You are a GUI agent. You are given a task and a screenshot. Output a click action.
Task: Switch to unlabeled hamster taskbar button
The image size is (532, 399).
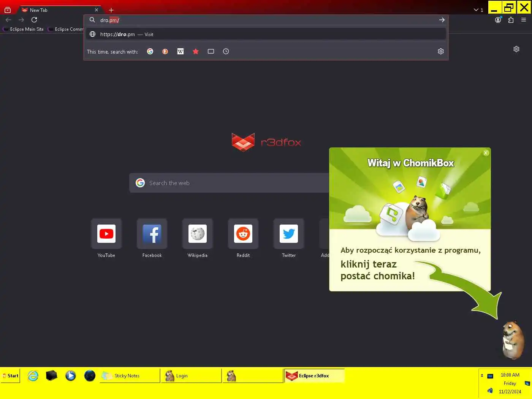253,376
